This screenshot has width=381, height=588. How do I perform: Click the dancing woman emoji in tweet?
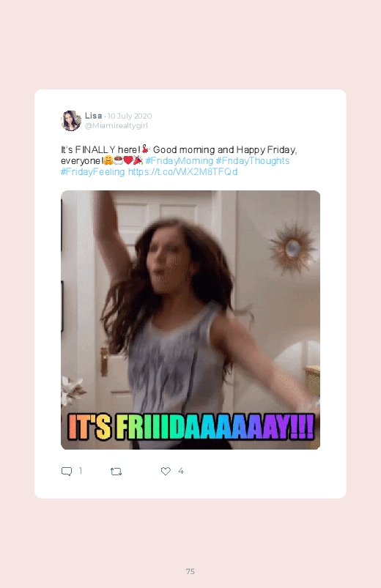pos(145,149)
